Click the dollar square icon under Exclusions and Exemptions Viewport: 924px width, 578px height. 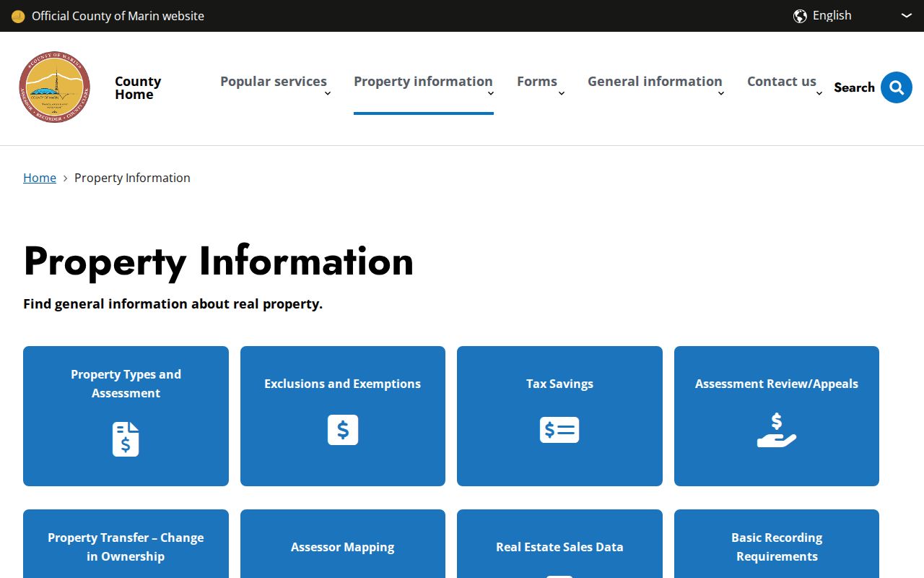click(343, 430)
